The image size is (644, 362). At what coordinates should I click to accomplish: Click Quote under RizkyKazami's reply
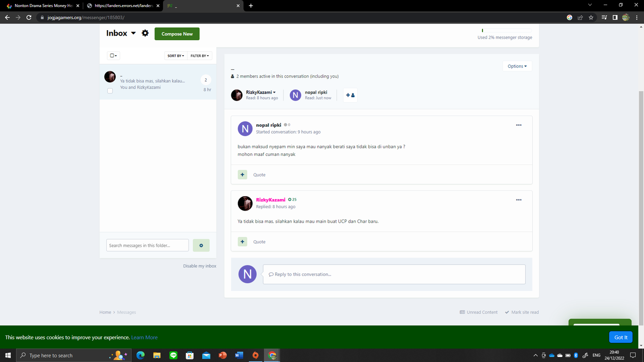(259, 242)
